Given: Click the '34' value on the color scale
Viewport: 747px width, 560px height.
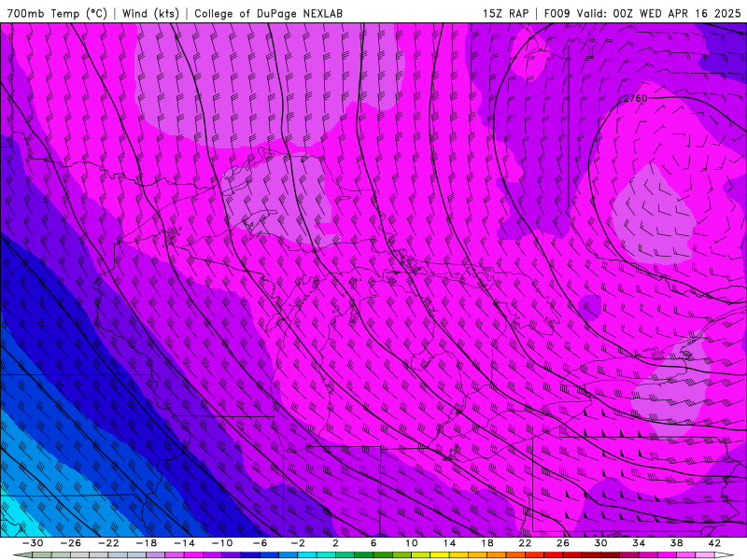Looking at the screenshot, I should pyautogui.click(x=639, y=543).
